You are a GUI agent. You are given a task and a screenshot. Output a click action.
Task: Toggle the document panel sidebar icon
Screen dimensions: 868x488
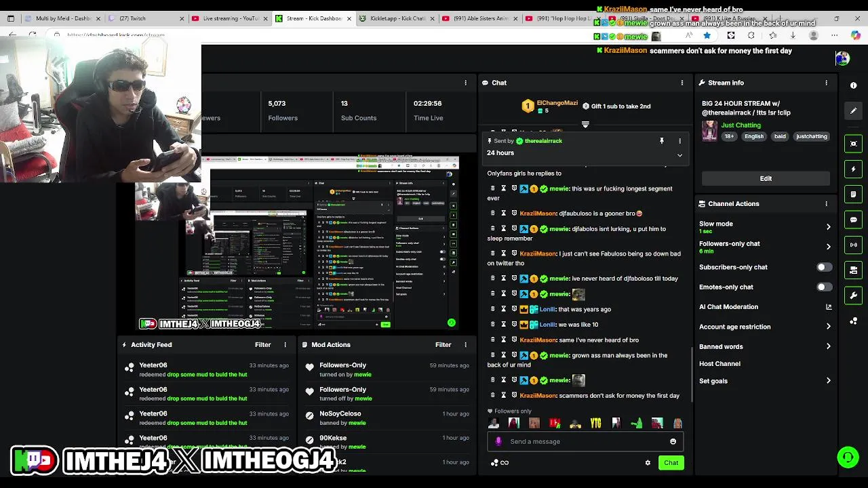point(853,195)
